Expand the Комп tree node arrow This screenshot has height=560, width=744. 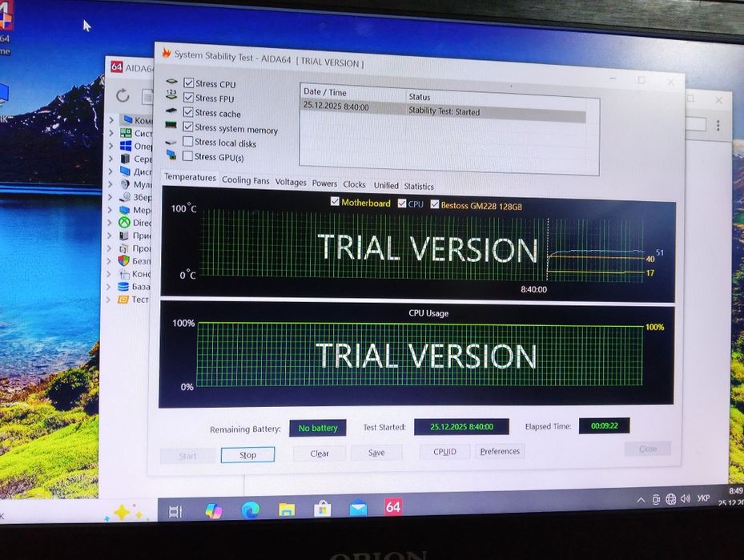[111, 120]
